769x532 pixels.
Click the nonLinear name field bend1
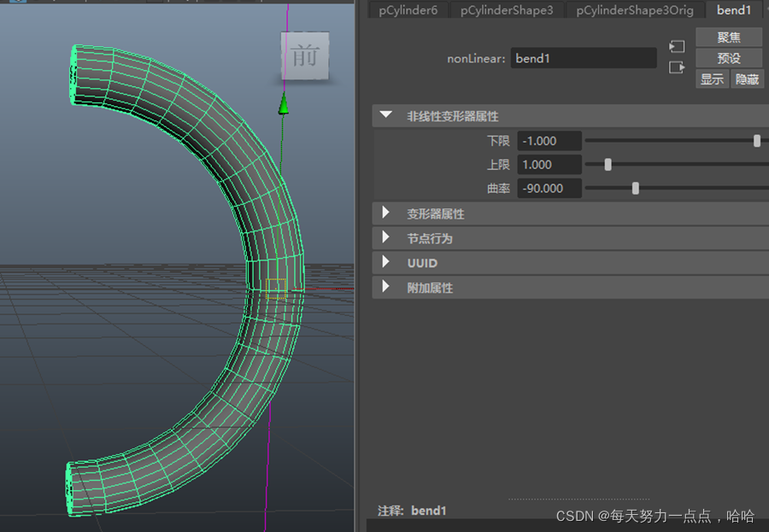pyautogui.click(x=584, y=58)
